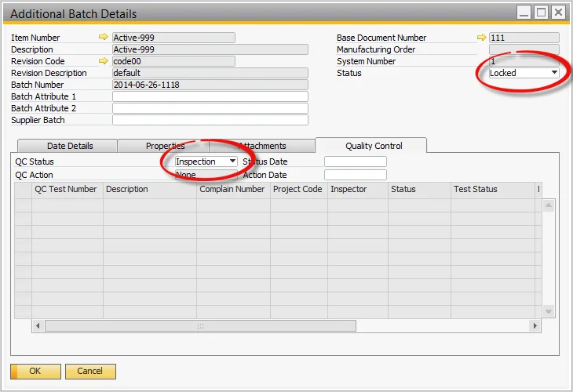Click the horizontal scrollbar left arrow
573x392 pixels.
pos(38,325)
